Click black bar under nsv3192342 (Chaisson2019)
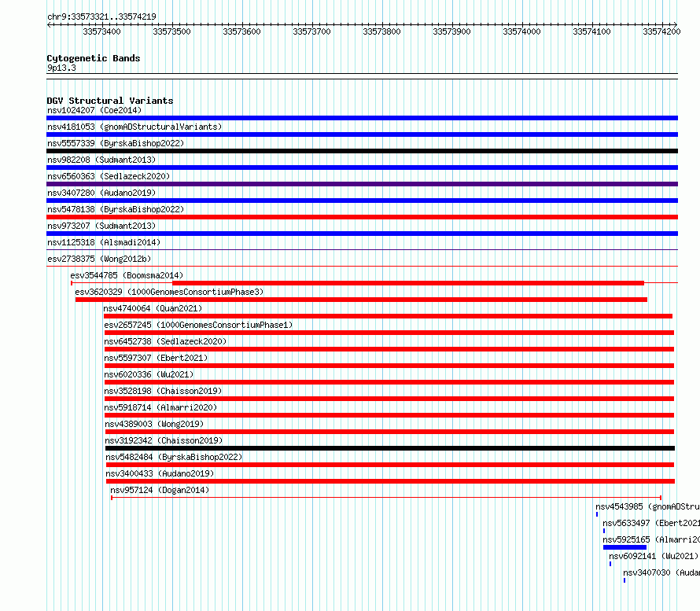700x611 pixels. tap(390, 448)
